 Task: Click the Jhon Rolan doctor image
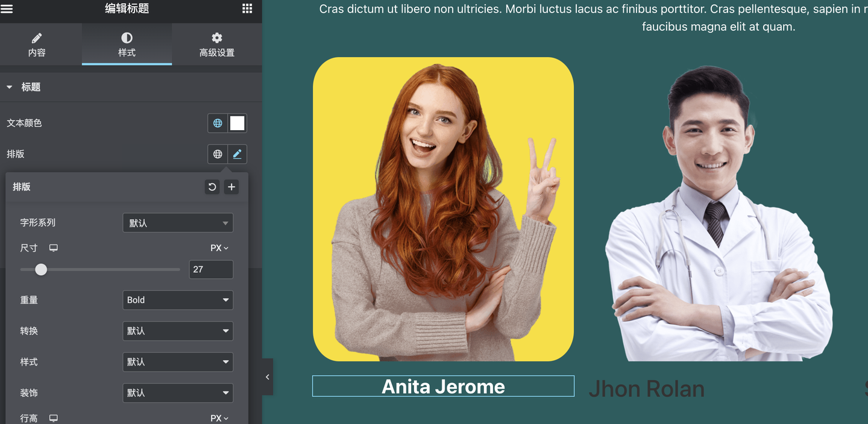719,213
